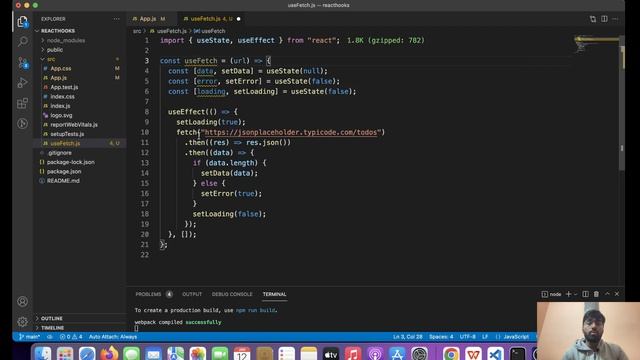Image resolution: width=640 pixels, height=360 pixels.
Task: Open the Manage gear icon
Action: coord(22,322)
